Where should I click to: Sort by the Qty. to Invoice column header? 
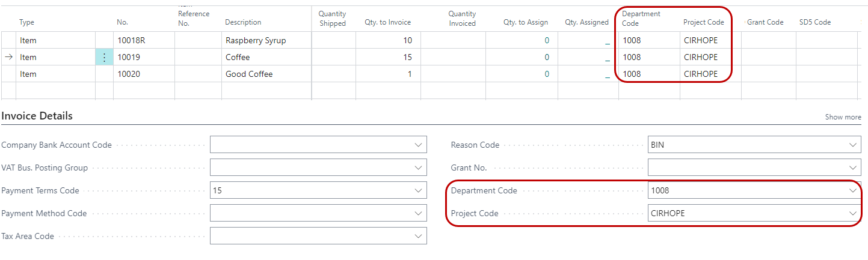(x=387, y=22)
